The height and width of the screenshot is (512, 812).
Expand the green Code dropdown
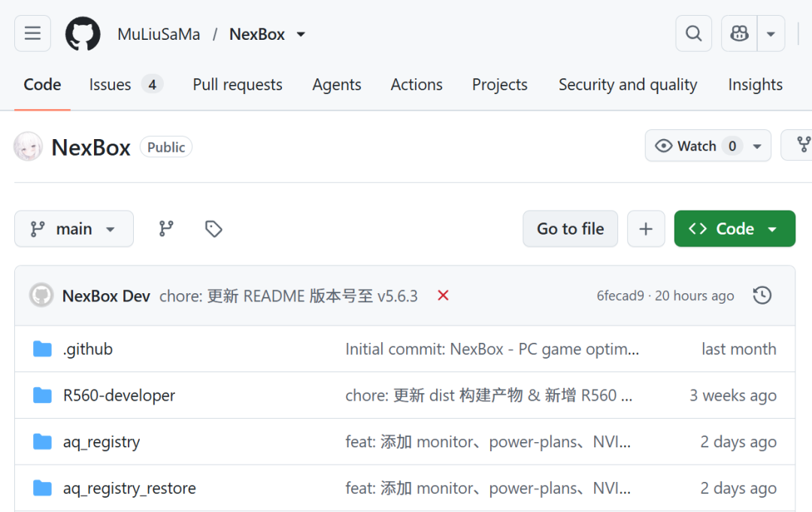(735, 229)
